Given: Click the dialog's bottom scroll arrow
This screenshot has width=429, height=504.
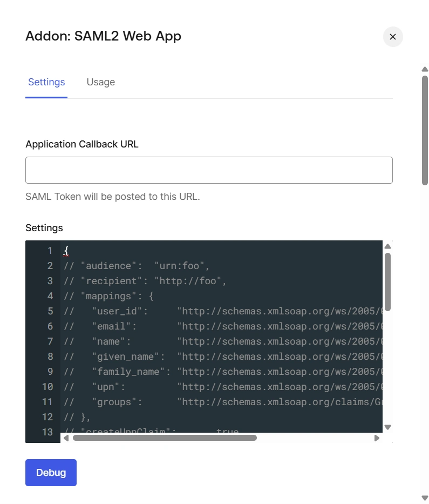Looking at the screenshot, I should [x=425, y=497].
